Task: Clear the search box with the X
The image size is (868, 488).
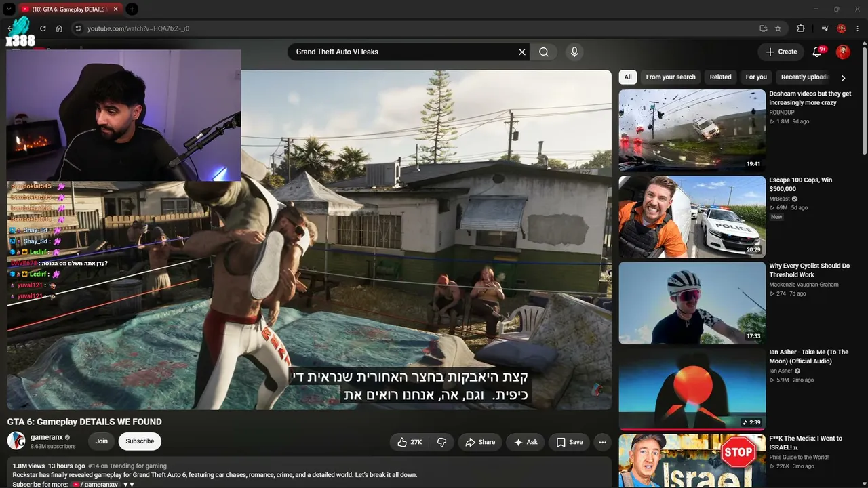Action: tap(522, 52)
